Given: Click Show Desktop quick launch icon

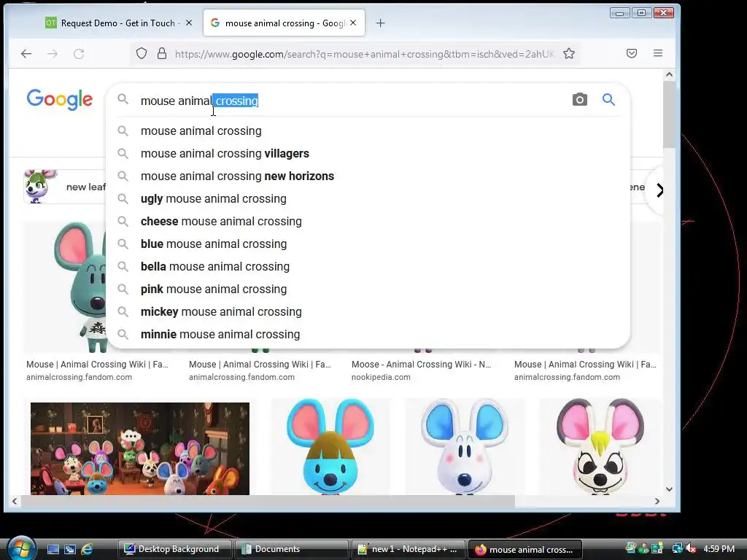Looking at the screenshot, I should 53,549.
